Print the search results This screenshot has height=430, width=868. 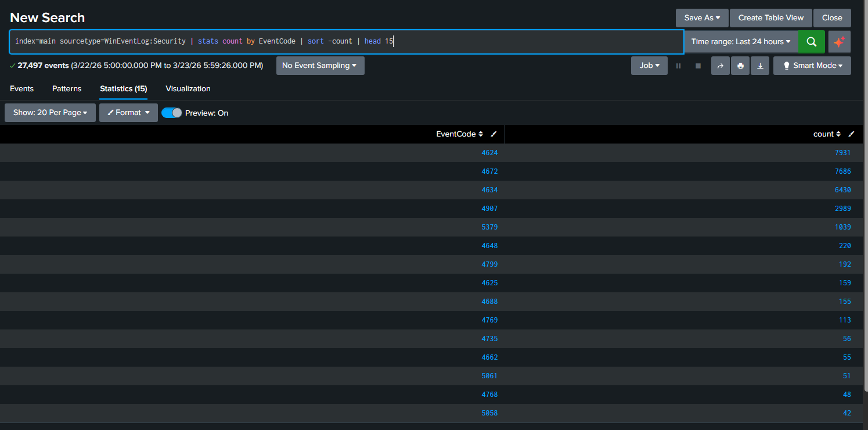(x=740, y=66)
